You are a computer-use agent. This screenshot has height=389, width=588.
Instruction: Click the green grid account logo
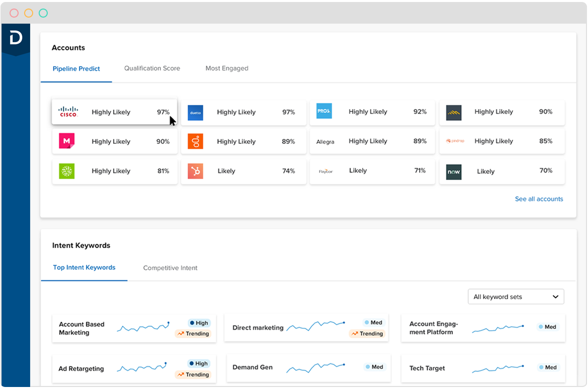pos(66,171)
